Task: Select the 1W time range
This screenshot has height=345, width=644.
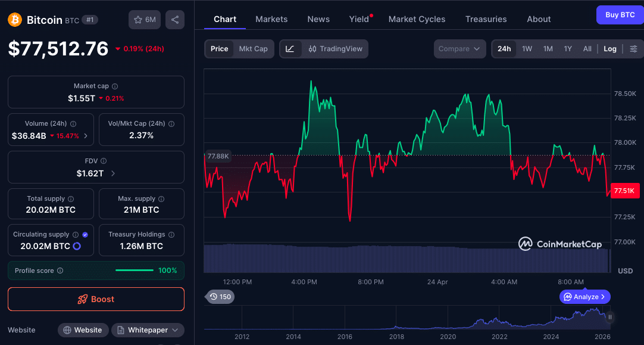Action: point(527,49)
